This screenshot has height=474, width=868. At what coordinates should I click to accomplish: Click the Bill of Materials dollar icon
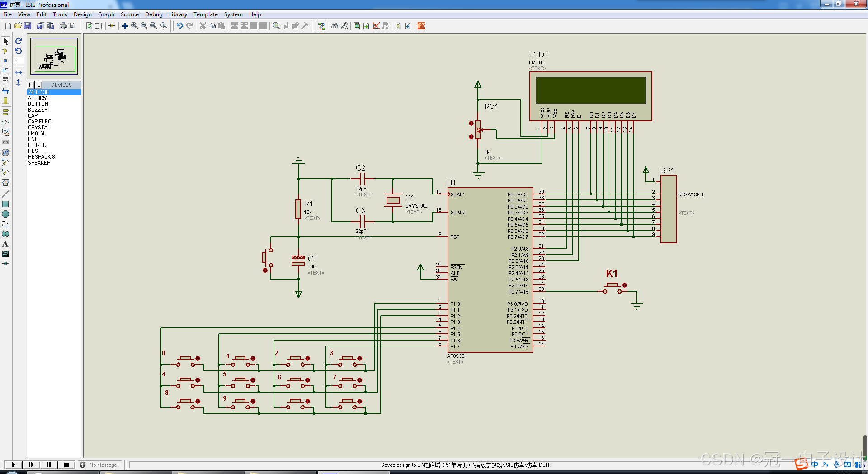pos(398,26)
